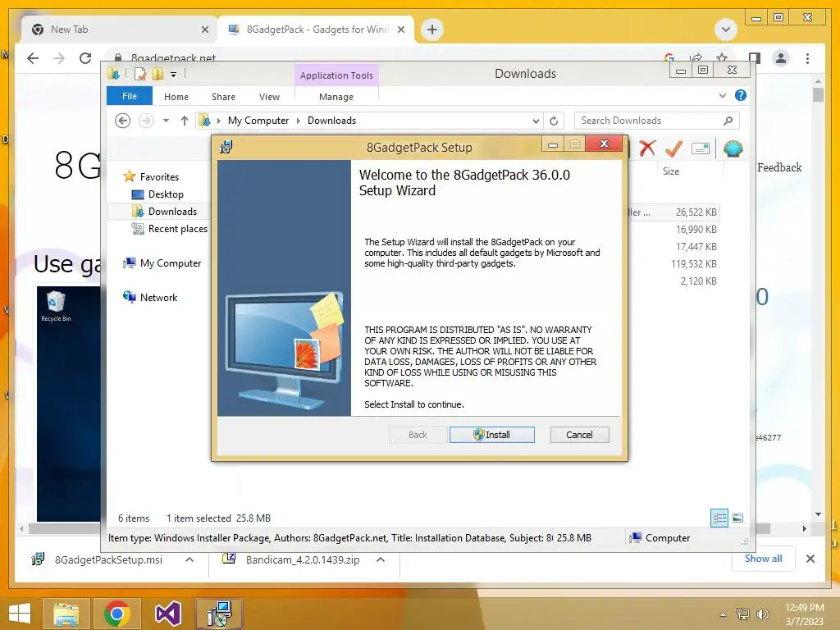The width and height of the screenshot is (840, 630).
Task: Click the taskbar clock 12:49 PM
Action: click(804, 608)
